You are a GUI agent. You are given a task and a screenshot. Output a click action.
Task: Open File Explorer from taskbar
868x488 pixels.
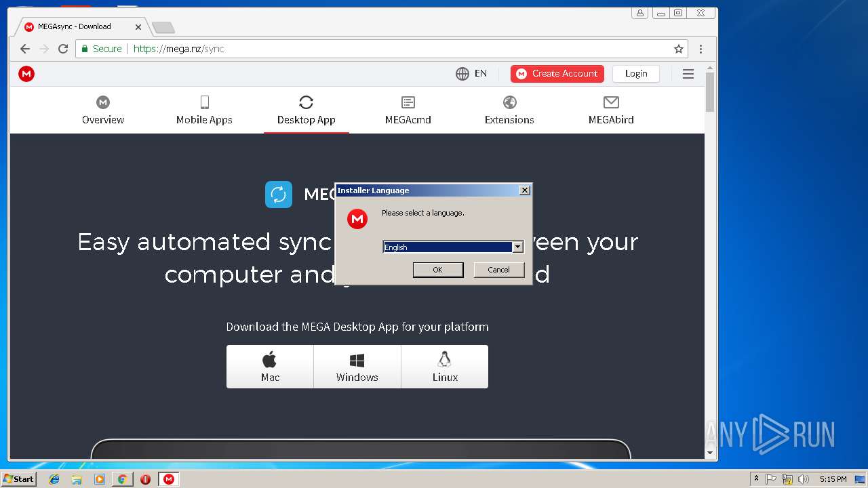click(77, 479)
